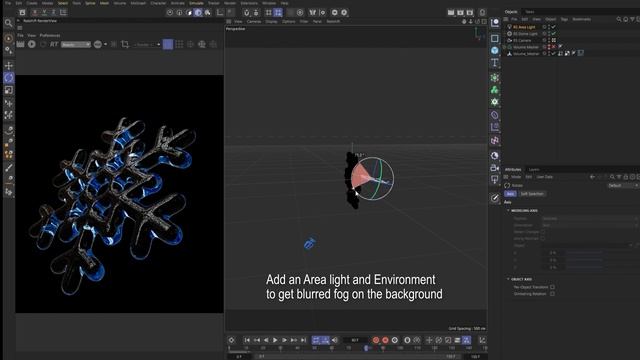
Task: Click the light object icon in right palette
Action: click(x=495, y=179)
